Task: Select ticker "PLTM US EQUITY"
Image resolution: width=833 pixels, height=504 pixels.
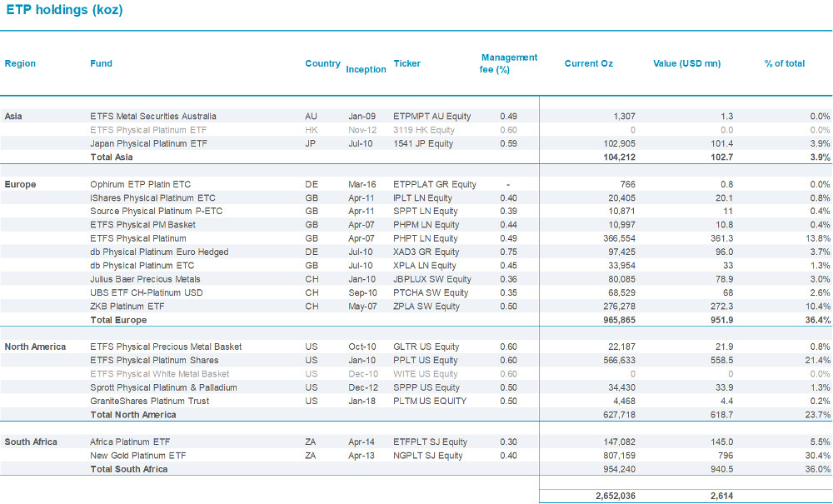Action: [x=430, y=402]
